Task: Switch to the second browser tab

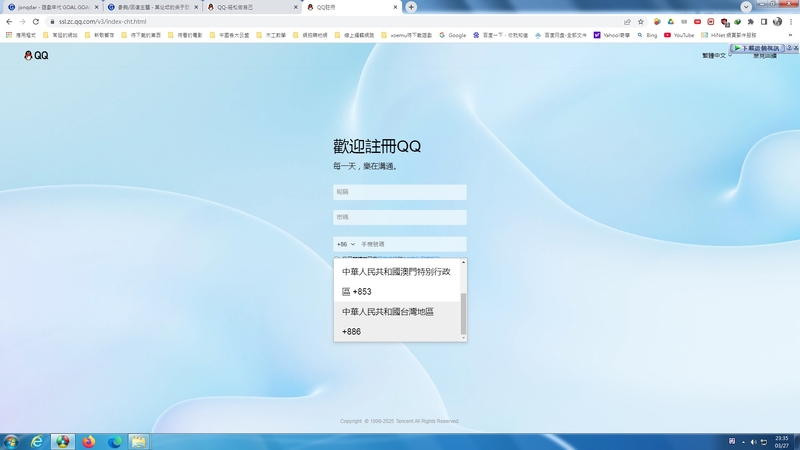Action: click(x=153, y=7)
